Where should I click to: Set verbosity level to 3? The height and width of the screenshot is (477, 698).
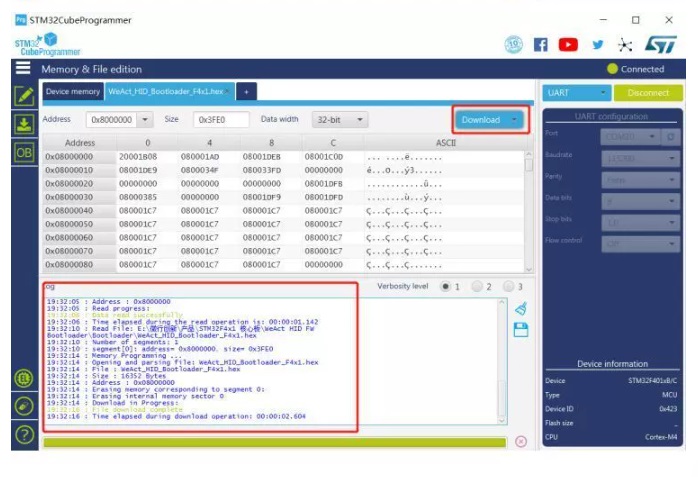pos(508,286)
